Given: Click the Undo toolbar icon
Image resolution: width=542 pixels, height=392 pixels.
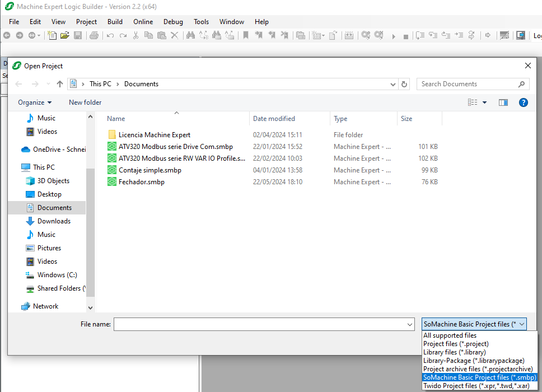Looking at the screenshot, I should 110,35.
